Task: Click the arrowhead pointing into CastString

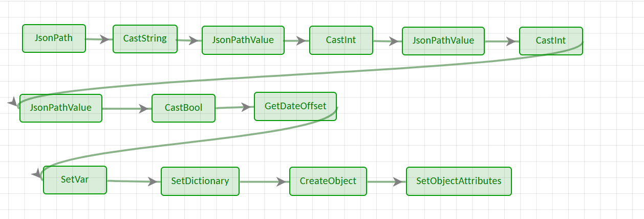Action: pyautogui.click(x=106, y=39)
